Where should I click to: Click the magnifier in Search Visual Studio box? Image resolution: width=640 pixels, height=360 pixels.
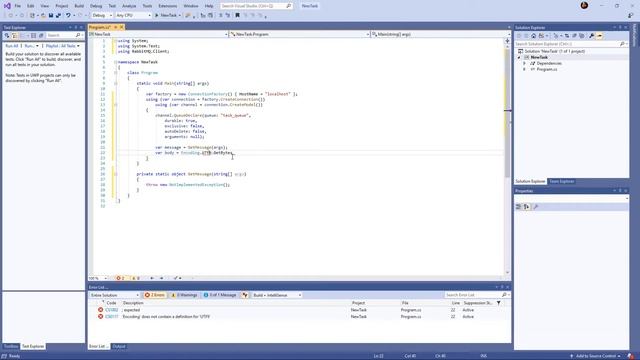289,6
